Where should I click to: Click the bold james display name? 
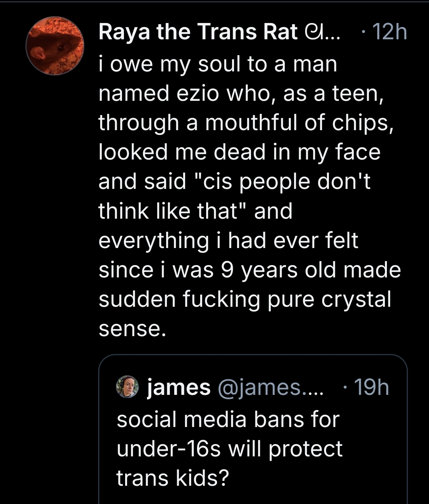tap(179, 387)
